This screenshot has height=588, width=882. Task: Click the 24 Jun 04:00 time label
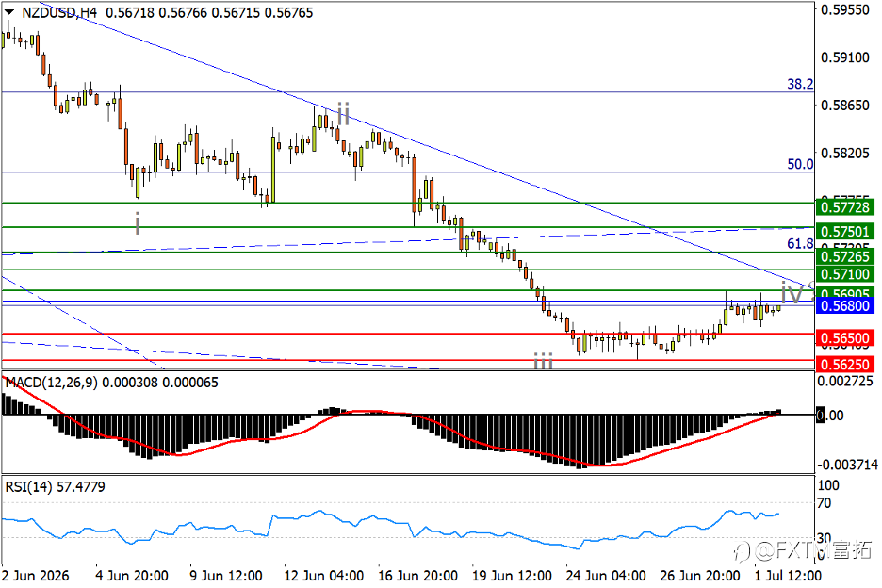point(605,576)
